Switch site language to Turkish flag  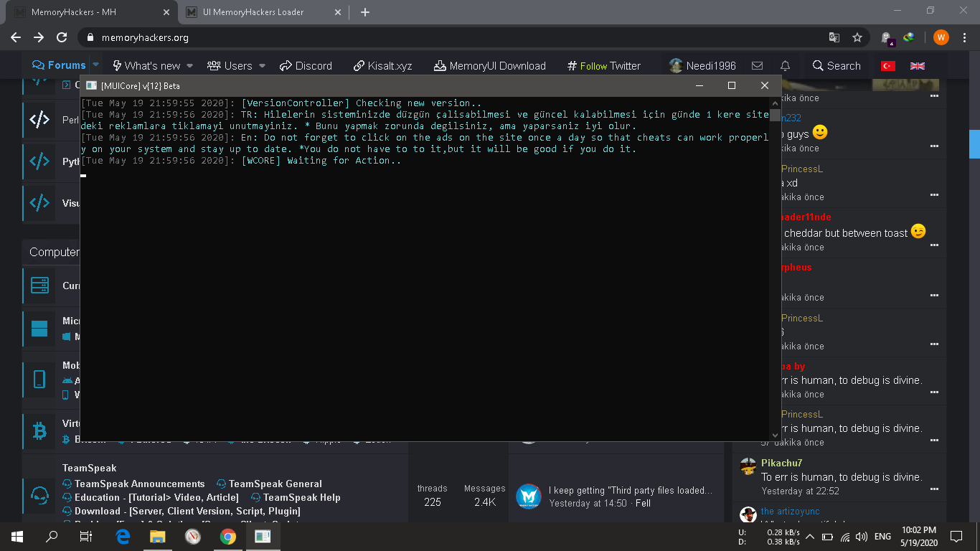pos(888,66)
